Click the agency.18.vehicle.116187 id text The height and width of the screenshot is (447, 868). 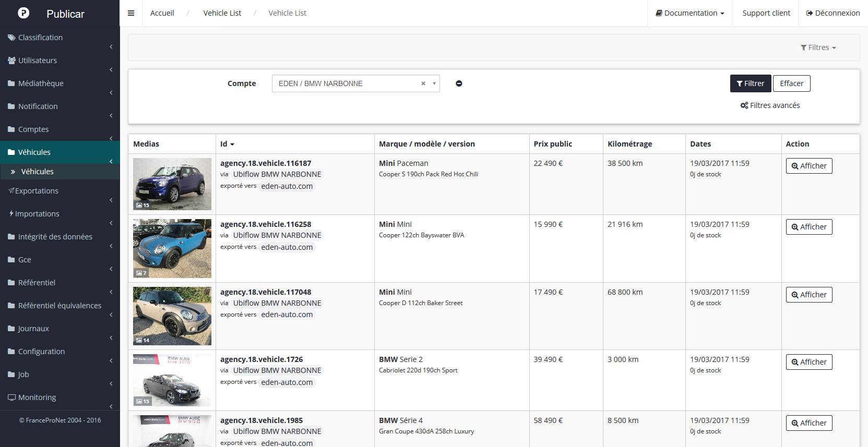(x=266, y=163)
